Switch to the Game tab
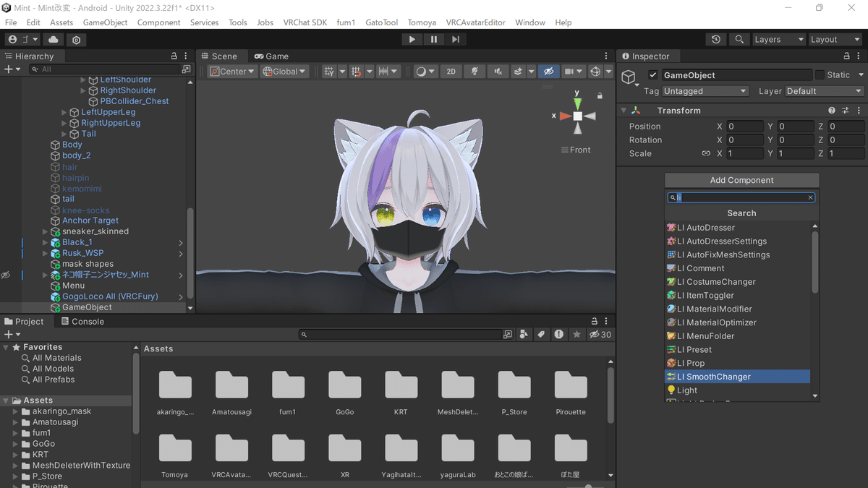 (x=271, y=56)
